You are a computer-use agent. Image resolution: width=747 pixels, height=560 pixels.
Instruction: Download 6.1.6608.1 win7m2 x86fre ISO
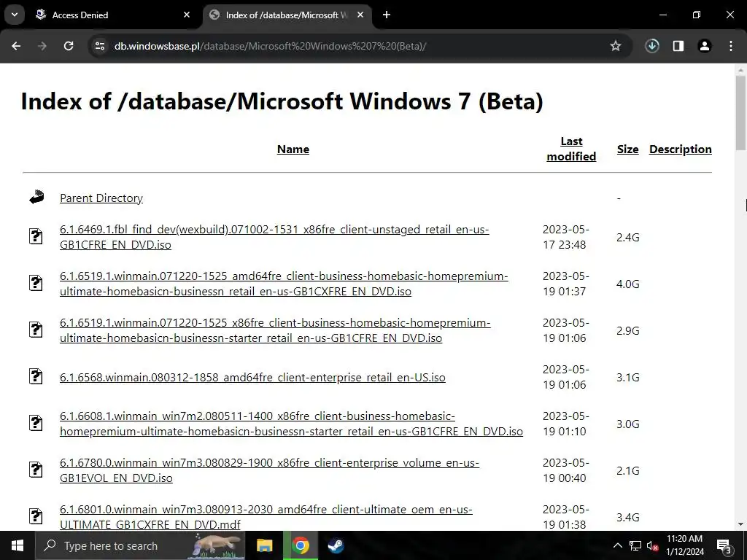click(x=292, y=424)
